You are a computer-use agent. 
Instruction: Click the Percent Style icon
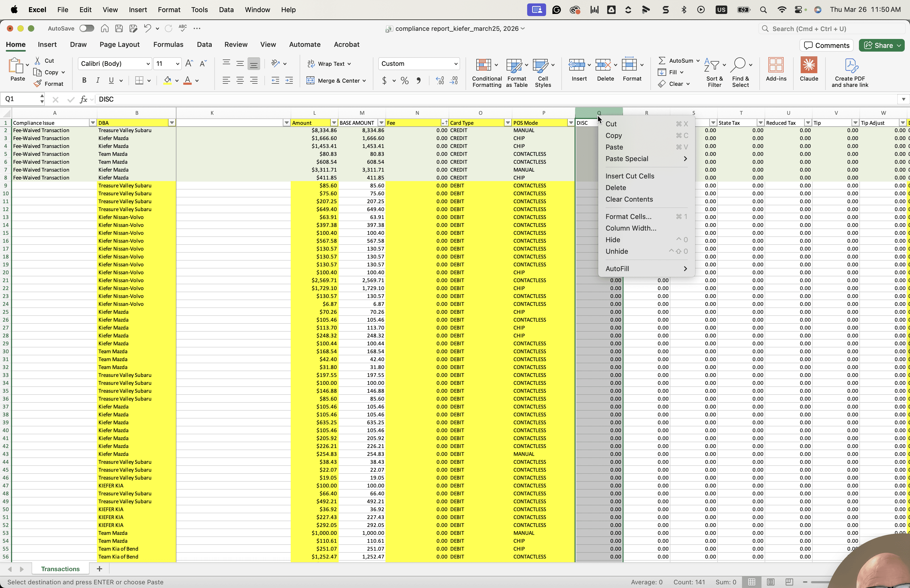coord(404,81)
